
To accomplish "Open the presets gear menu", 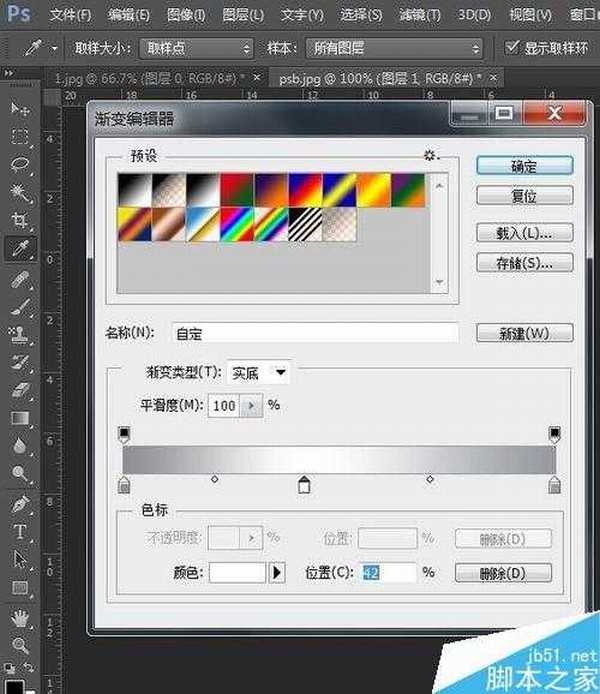I will [431, 156].
